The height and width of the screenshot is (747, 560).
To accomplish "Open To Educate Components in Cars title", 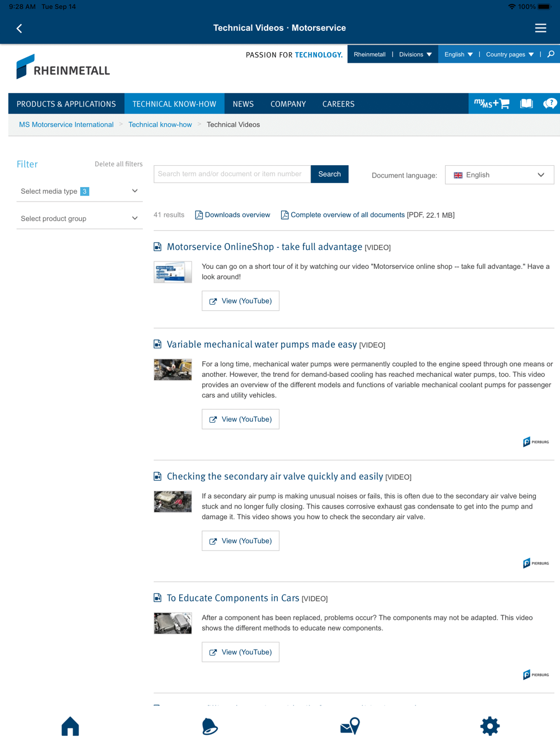I will (233, 598).
